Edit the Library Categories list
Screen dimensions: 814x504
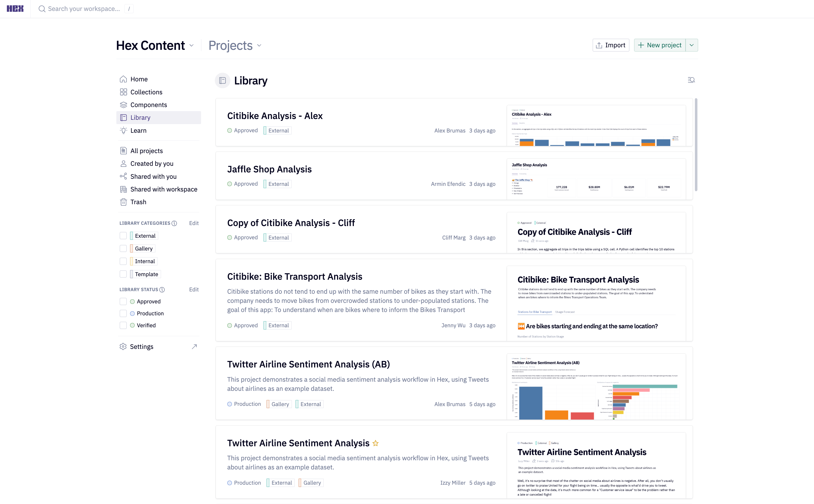[193, 223]
